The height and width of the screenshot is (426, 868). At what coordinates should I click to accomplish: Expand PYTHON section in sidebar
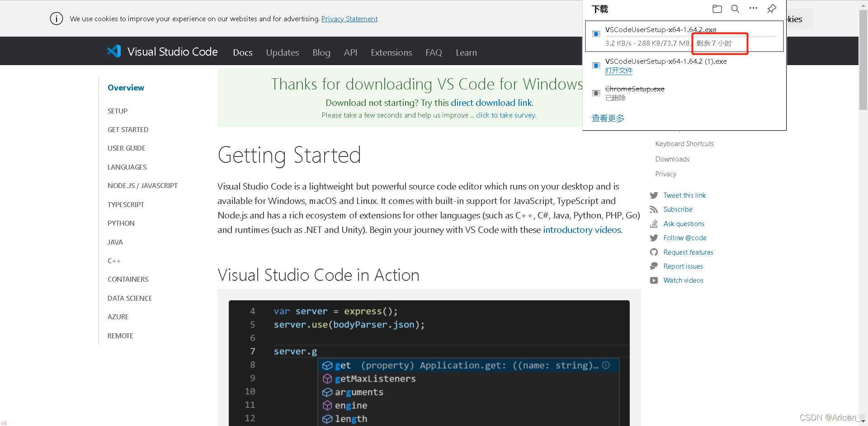pos(121,223)
